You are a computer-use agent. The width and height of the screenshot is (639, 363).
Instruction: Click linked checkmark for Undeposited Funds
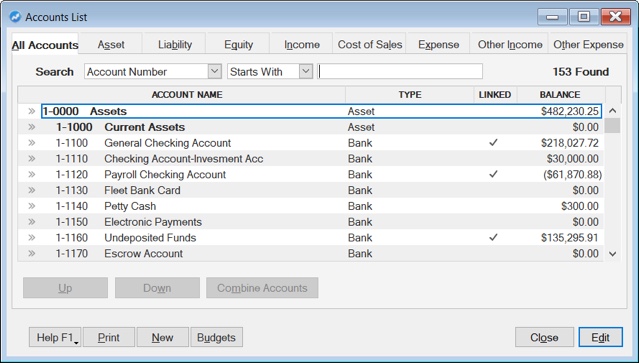tap(494, 237)
